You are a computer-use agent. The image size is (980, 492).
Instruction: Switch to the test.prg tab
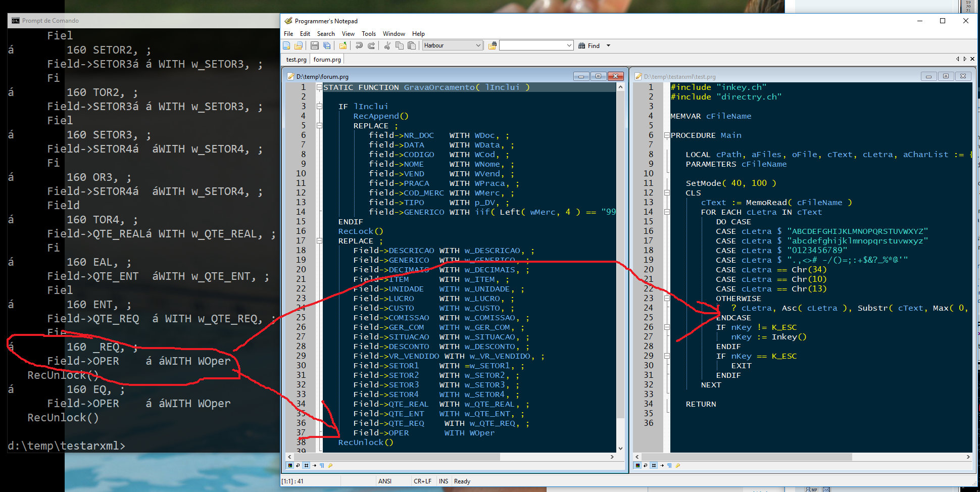coord(296,60)
